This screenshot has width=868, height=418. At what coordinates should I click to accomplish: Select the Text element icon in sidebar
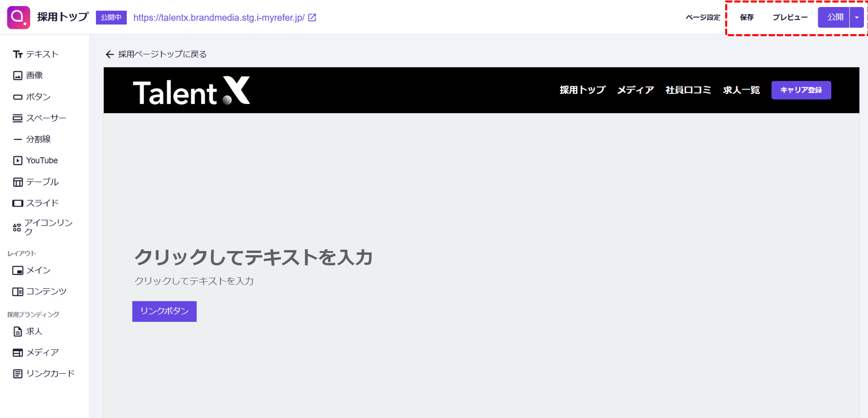18,54
